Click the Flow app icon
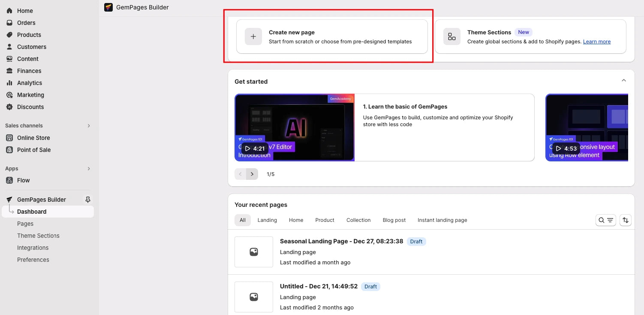644x315 pixels. (x=9, y=180)
